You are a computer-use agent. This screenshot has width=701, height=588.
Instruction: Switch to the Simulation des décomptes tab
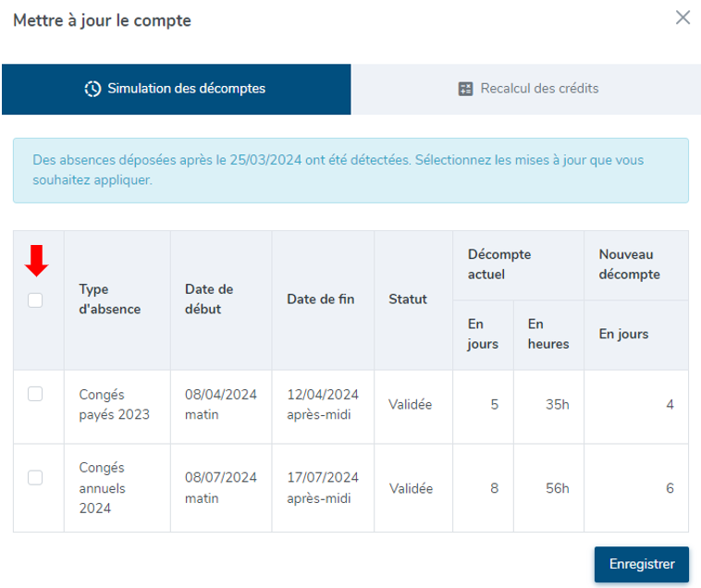coord(177,90)
